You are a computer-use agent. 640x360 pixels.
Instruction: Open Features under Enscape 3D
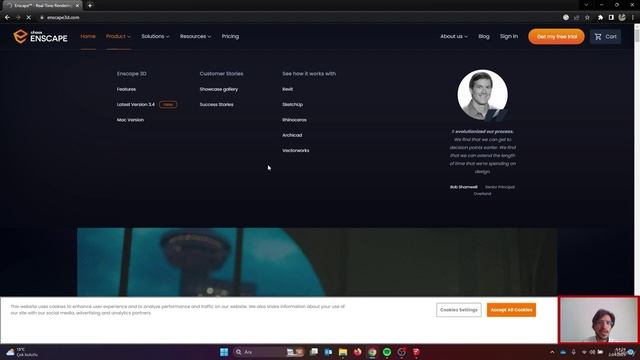[126, 89]
